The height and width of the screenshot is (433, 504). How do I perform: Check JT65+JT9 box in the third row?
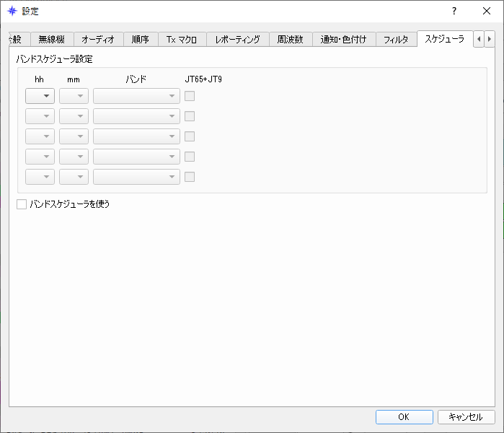[x=190, y=136]
